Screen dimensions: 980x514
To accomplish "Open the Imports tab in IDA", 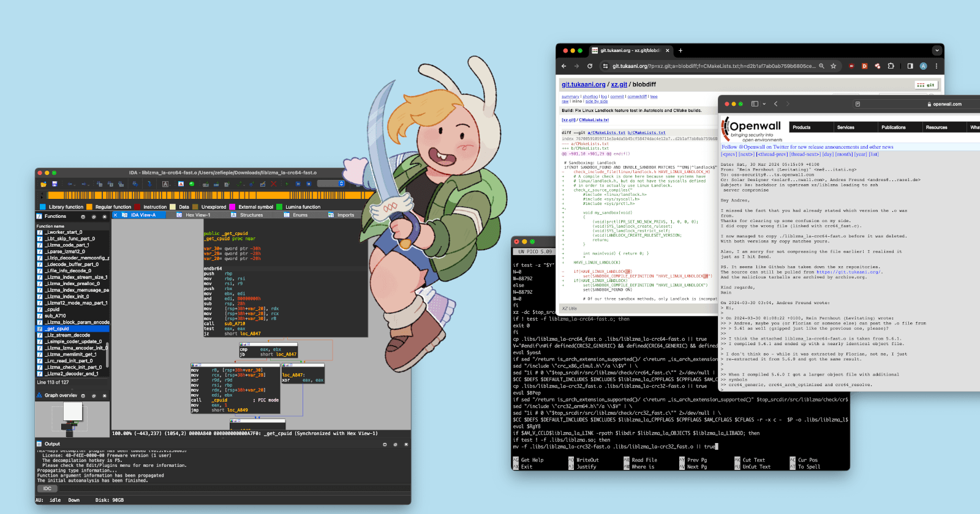I will 341,215.
